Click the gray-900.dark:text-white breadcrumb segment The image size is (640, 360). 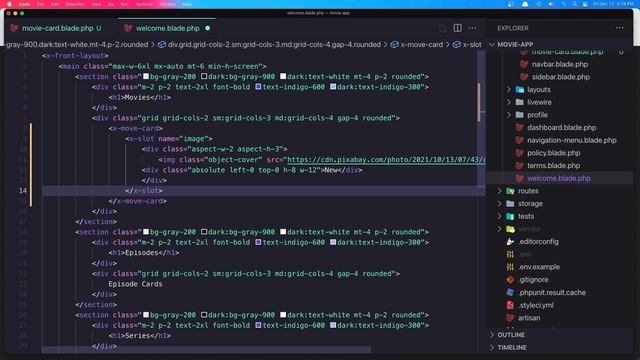click(x=77, y=44)
